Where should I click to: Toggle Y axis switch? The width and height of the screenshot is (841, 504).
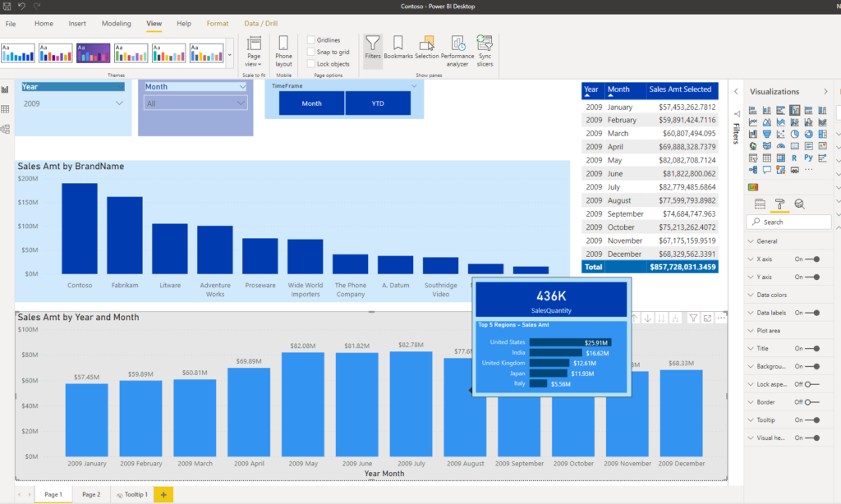(813, 277)
